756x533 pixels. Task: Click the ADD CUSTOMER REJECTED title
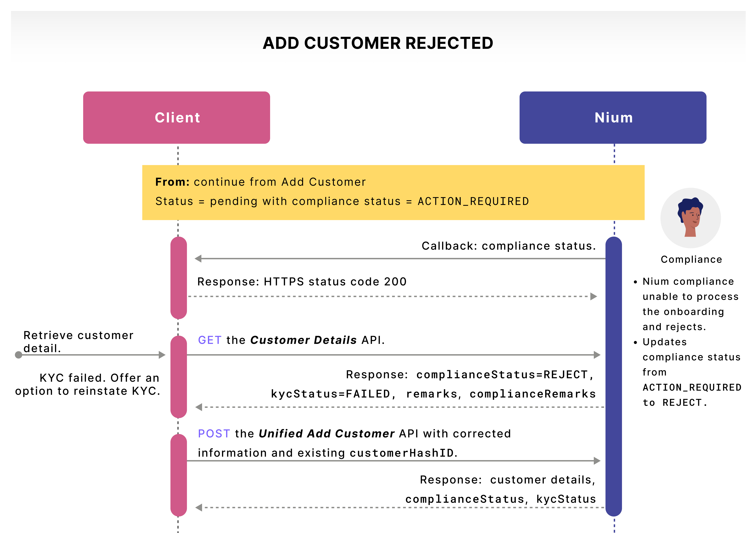click(x=378, y=43)
